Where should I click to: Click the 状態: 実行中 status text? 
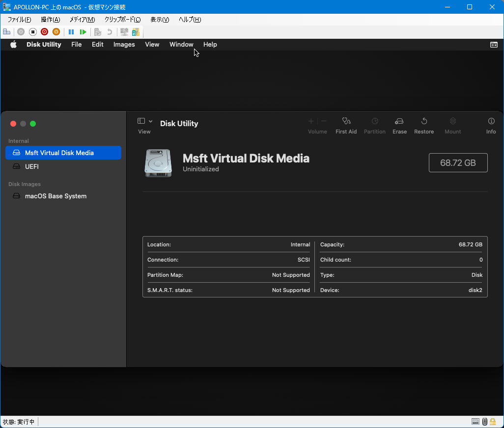tap(19, 422)
